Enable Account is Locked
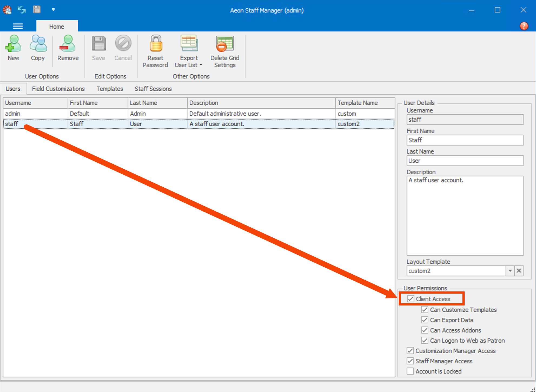 tap(410, 371)
